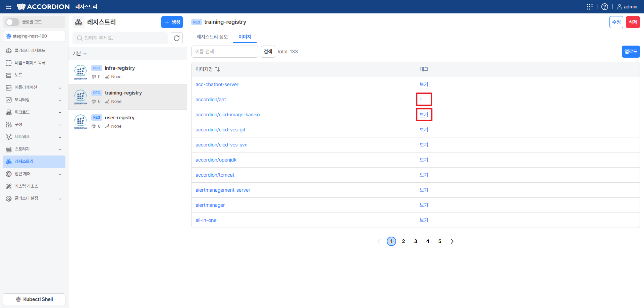Click the cluster settings gear icon
The image size is (644, 308).
(x=9, y=199)
